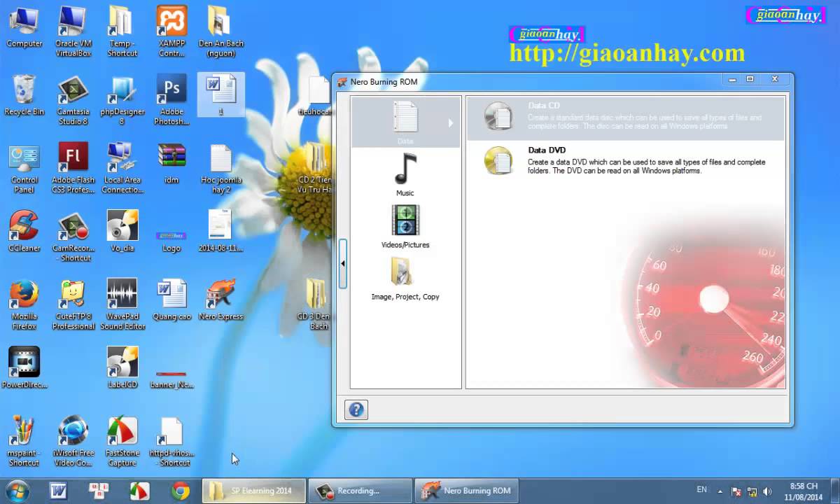Select httpd-vhosts - Shortcut file

171,441
